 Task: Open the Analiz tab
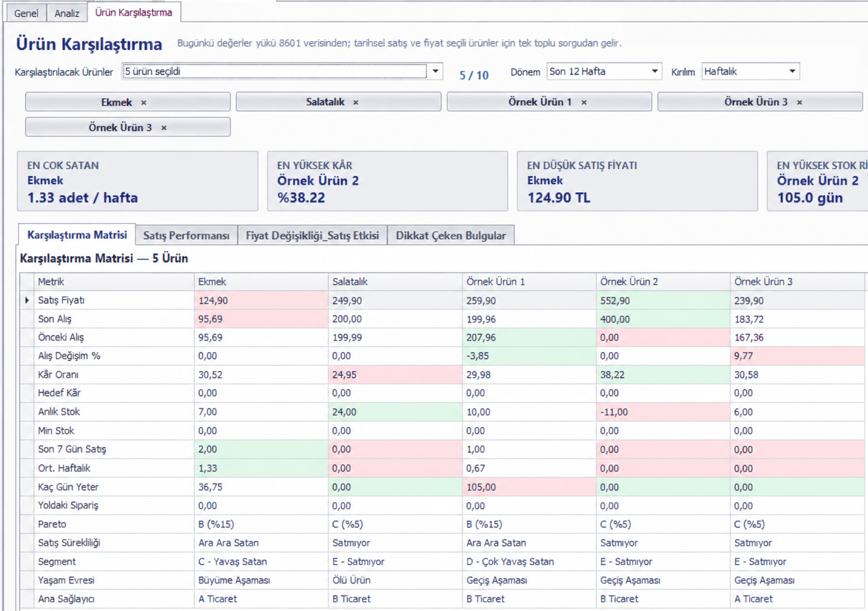[x=67, y=13]
